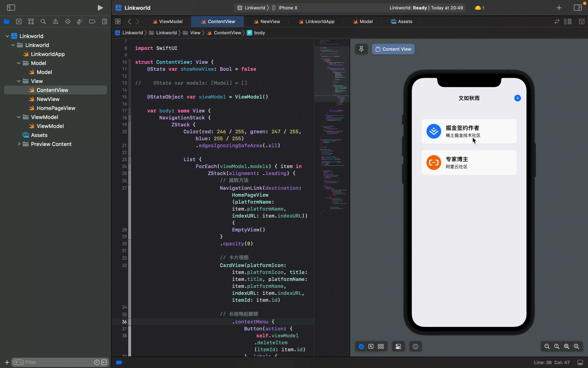
Task: Open the Debug navigator icon
Action: coord(80,22)
